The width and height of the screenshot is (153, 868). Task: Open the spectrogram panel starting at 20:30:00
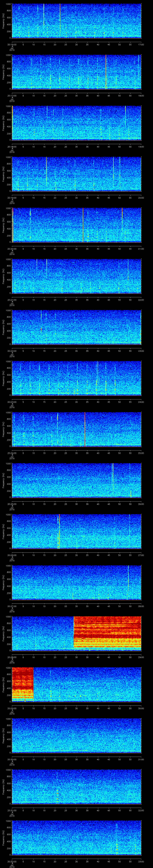coord(76,736)
